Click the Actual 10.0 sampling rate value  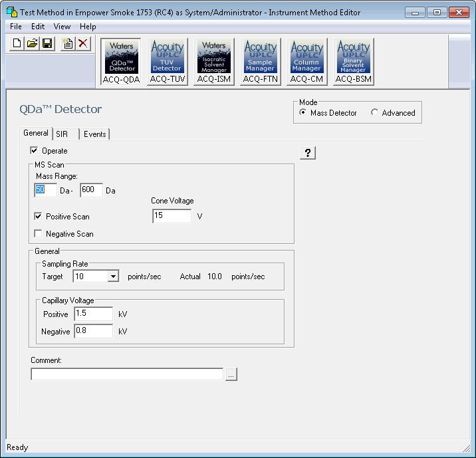(x=215, y=277)
